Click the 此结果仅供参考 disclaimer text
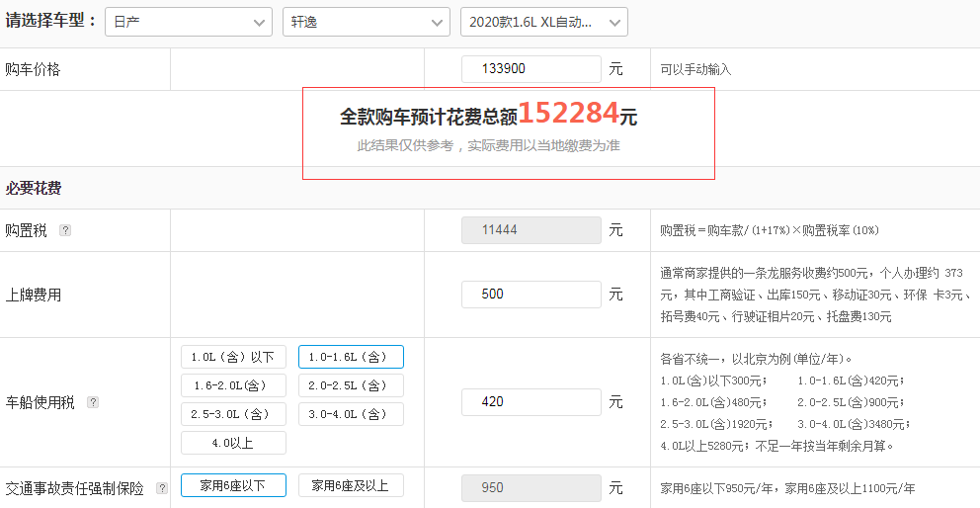 pos(488,145)
